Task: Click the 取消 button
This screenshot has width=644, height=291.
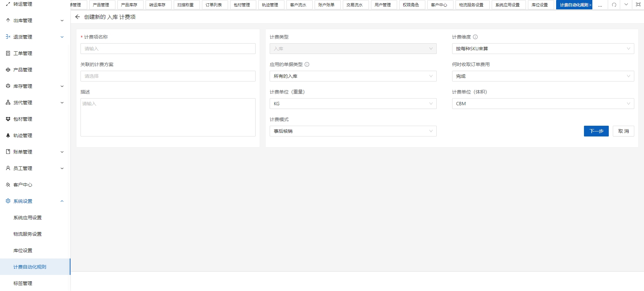Action: [x=623, y=131]
